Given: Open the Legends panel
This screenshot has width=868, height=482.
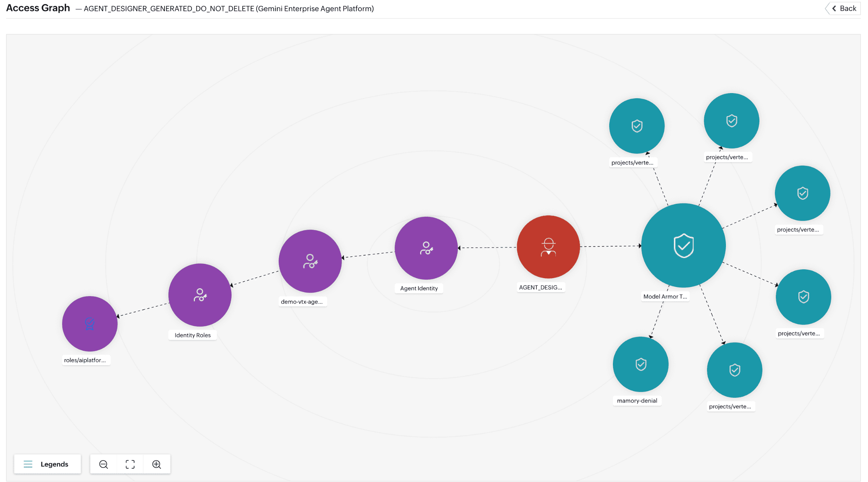Looking at the screenshot, I should [47, 464].
